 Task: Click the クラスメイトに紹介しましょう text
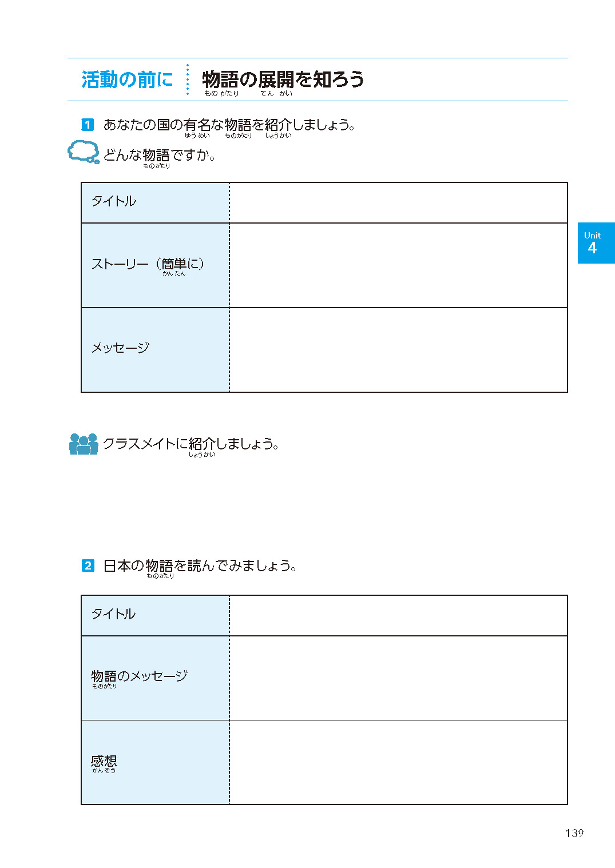click(191, 444)
